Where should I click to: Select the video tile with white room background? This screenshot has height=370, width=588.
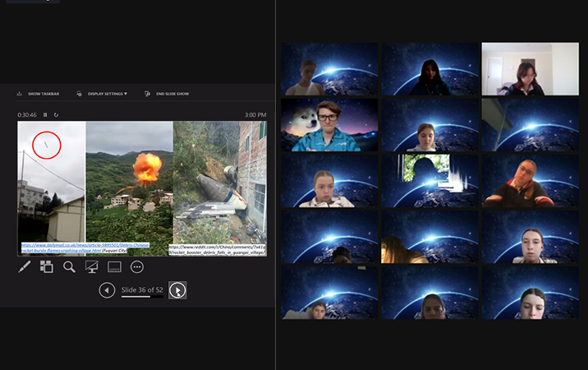click(x=531, y=69)
